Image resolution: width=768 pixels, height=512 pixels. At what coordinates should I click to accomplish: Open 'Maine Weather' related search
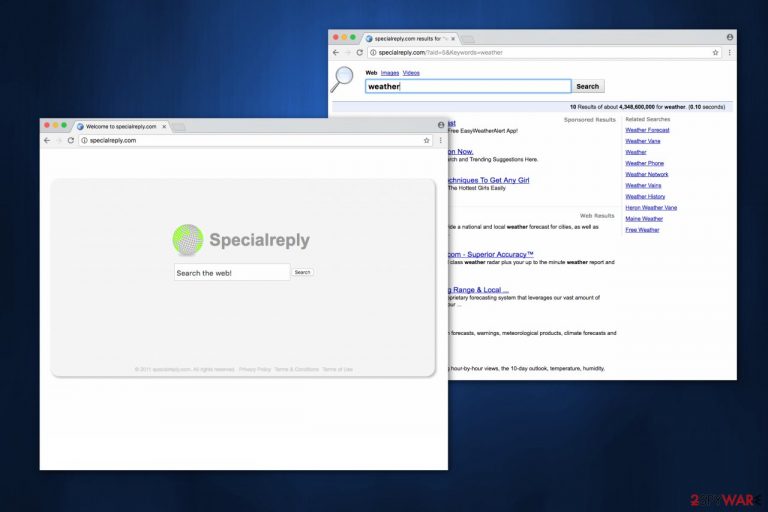[644, 219]
